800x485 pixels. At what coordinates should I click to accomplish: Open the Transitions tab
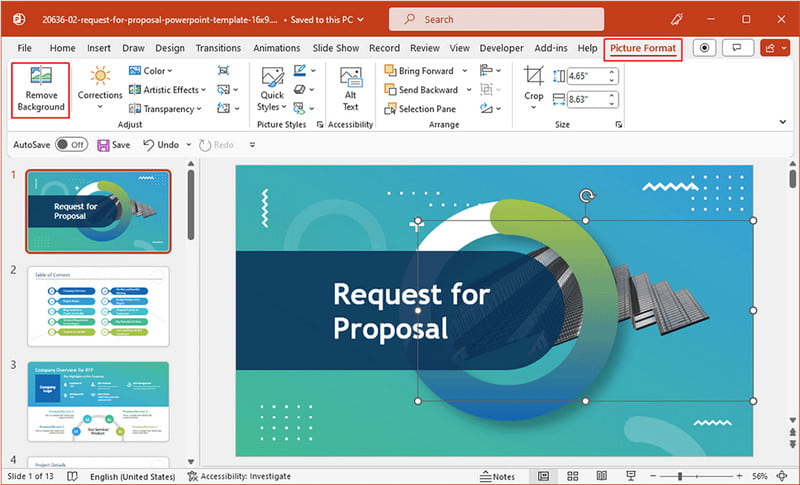point(218,48)
